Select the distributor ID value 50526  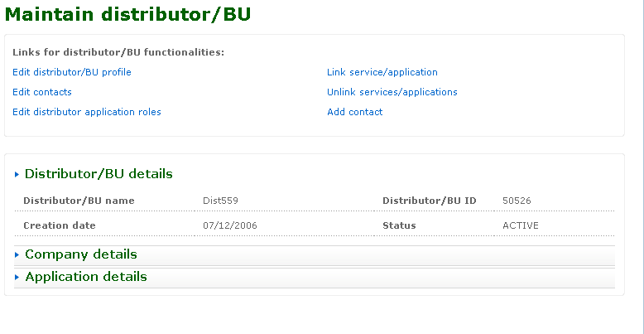tap(517, 201)
